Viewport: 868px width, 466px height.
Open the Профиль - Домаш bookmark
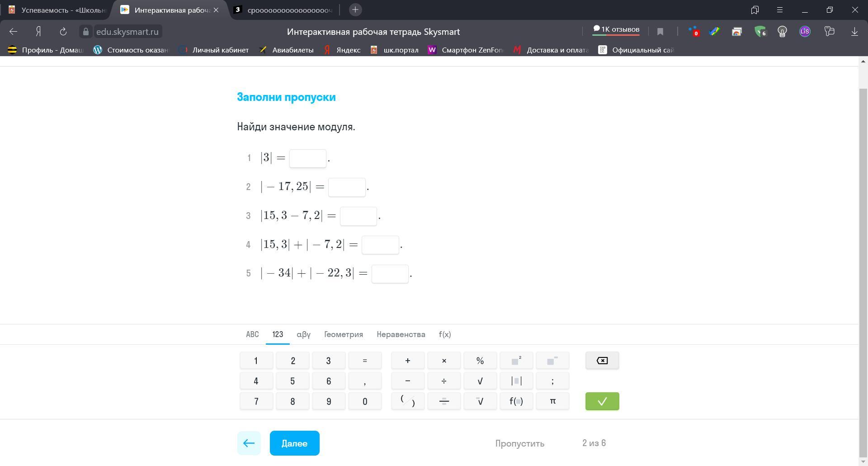46,50
